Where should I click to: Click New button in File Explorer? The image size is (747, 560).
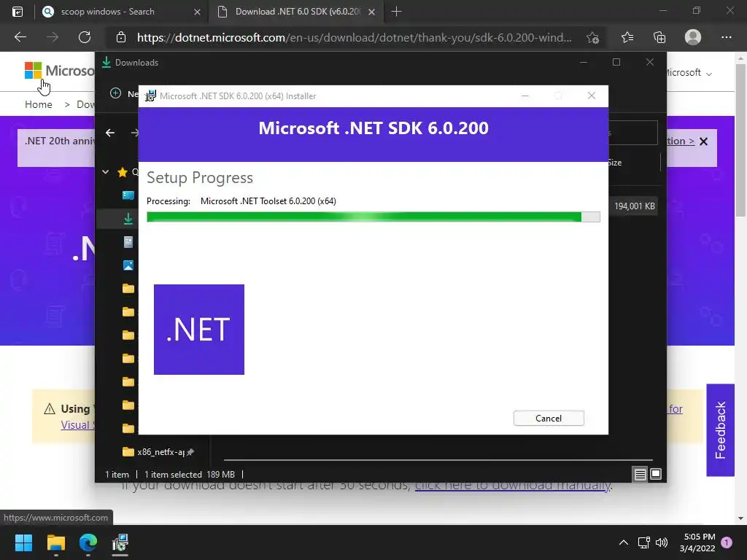point(124,94)
